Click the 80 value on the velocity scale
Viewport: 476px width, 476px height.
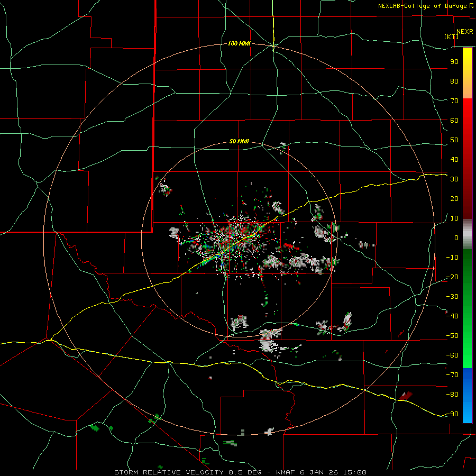(454, 81)
